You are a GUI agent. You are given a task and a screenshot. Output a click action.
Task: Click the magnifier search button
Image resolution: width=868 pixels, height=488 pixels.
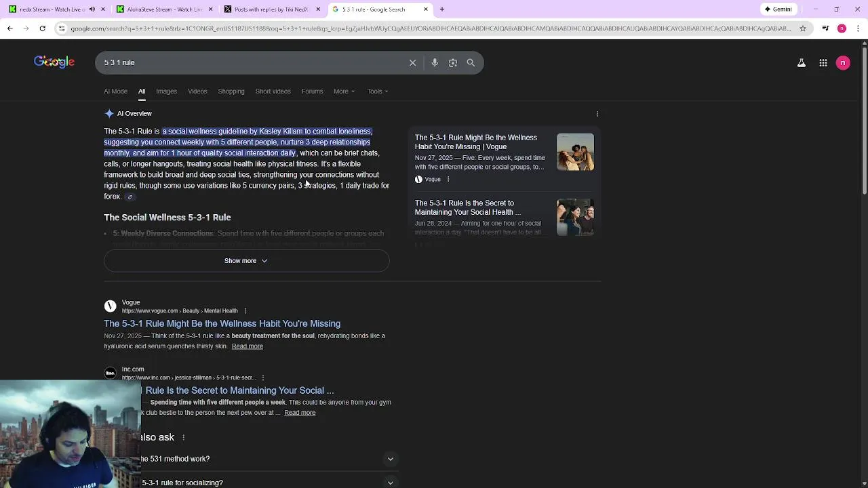click(x=471, y=62)
